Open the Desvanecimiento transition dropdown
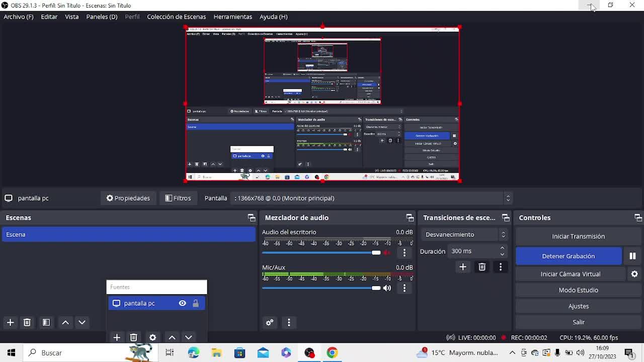Screen dimensions: 644x362 coord(464,234)
